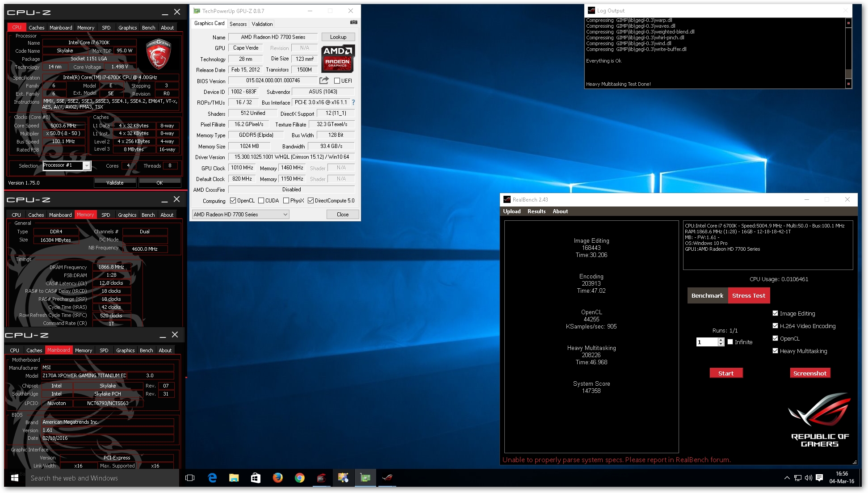Open File Explorer from the taskbar
The height and width of the screenshot is (493, 868).
tap(234, 478)
